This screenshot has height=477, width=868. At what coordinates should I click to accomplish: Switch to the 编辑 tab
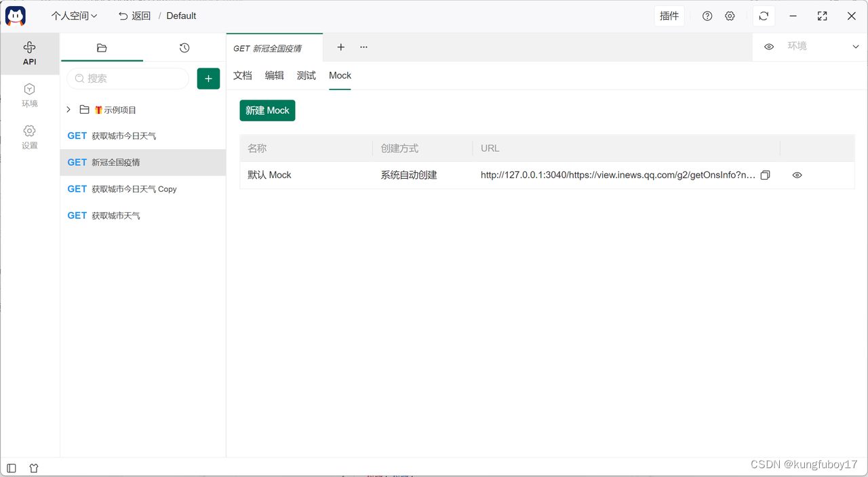tap(275, 75)
